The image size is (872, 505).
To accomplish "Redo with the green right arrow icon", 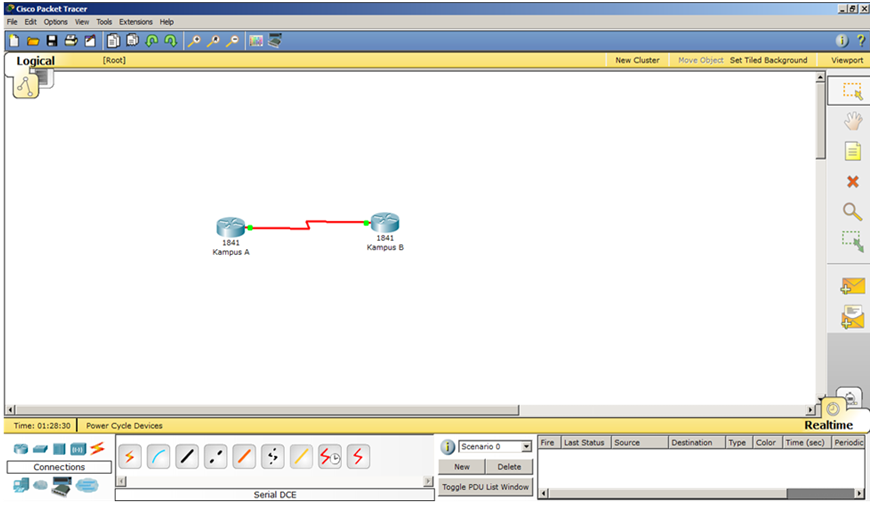I will [170, 41].
